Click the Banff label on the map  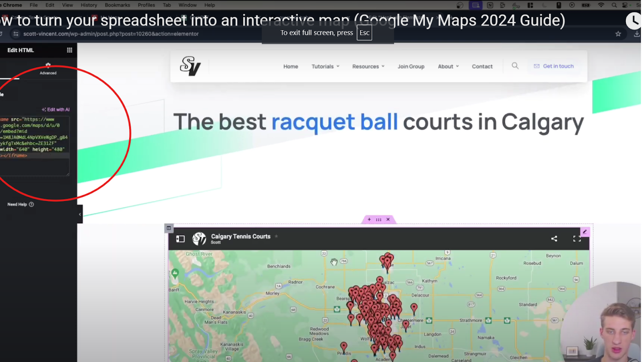click(174, 290)
